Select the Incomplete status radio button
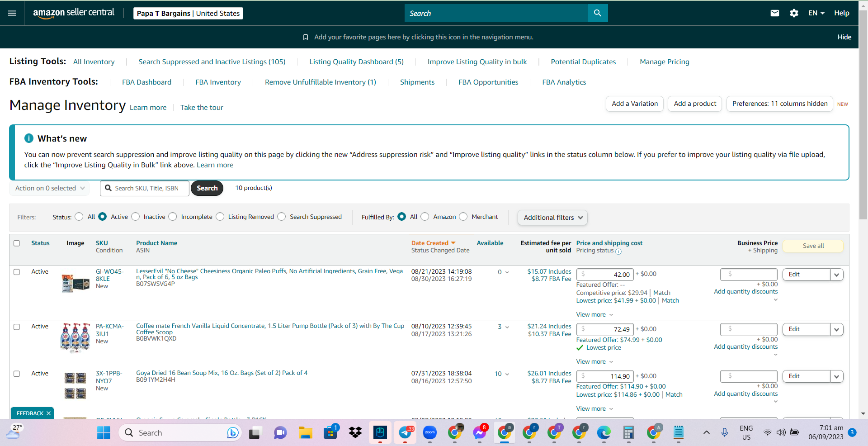This screenshot has width=868, height=446. (173, 217)
